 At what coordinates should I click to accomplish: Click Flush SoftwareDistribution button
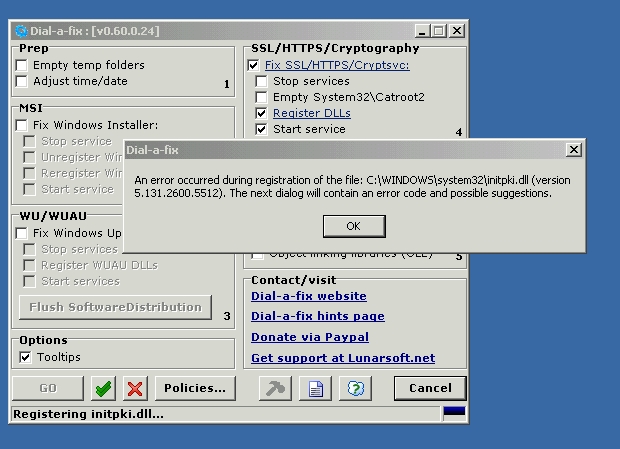click(115, 307)
